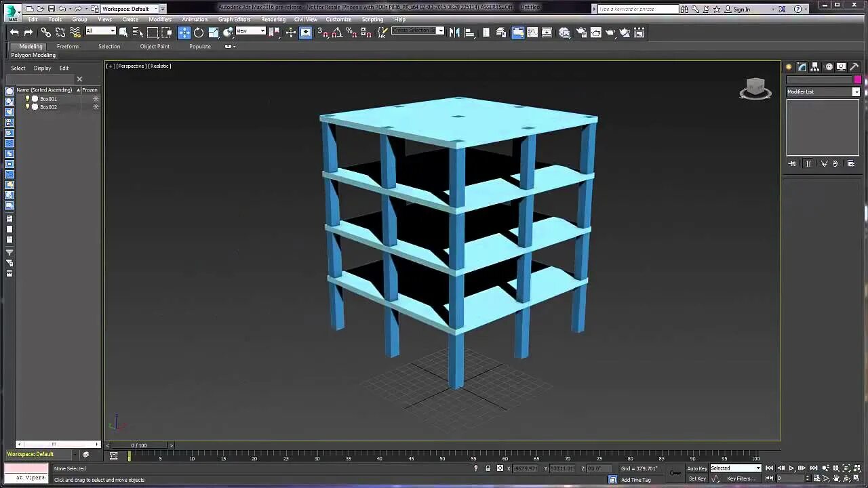Click the Align tool icon
The image size is (868, 488).
(469, 33)
